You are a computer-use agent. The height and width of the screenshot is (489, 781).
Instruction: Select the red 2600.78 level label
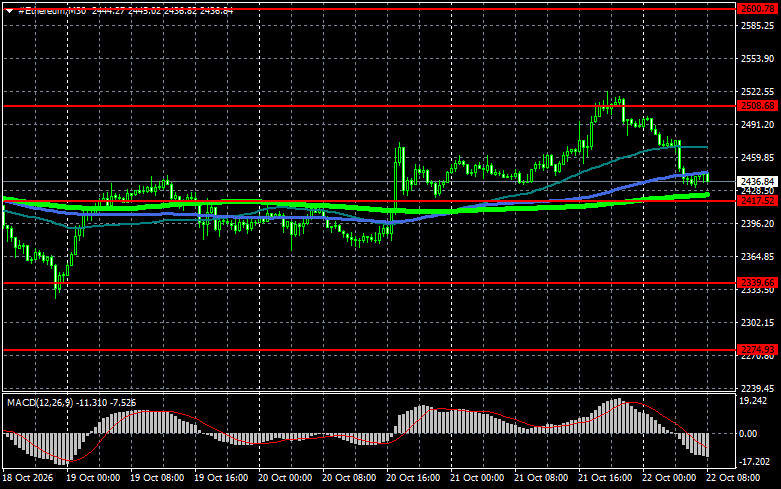click(757, 8)
